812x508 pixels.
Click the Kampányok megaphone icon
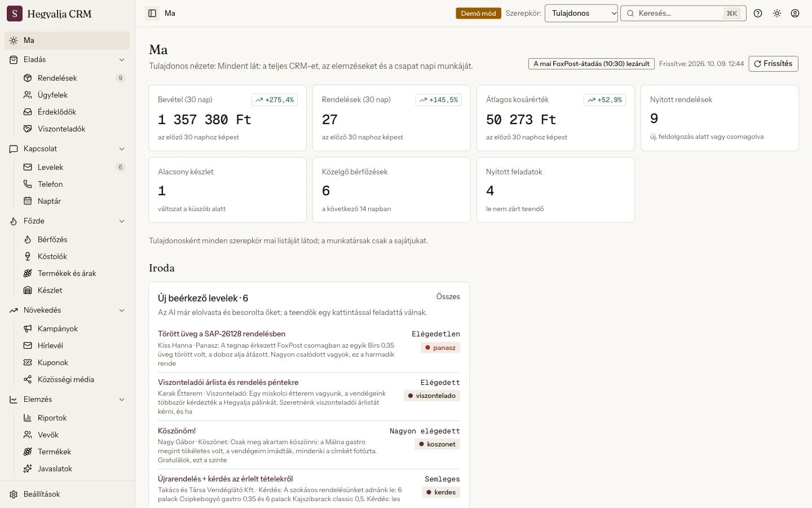(x=28, y=329)
